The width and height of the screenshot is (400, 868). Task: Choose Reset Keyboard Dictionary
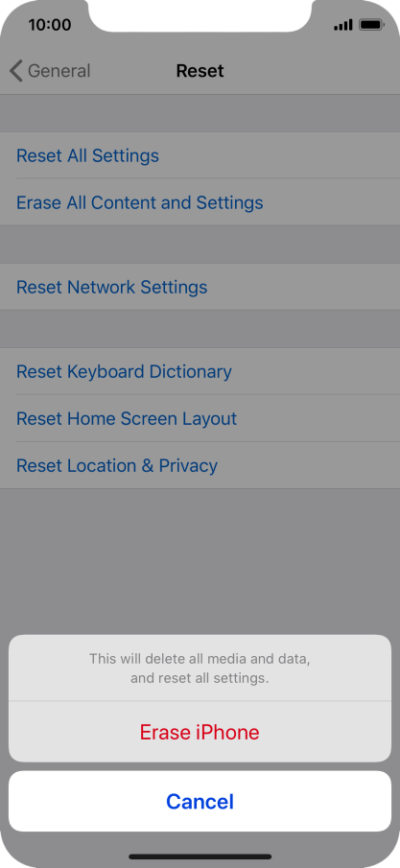click(x=200, y=371)
